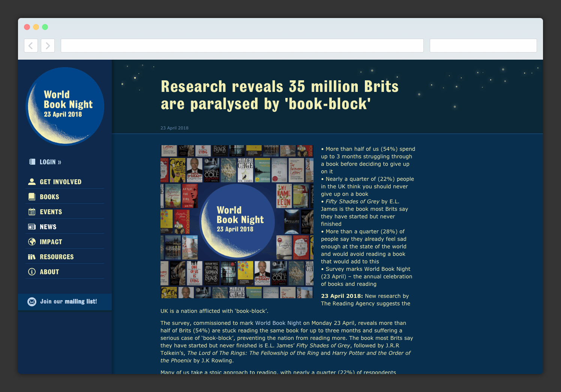The width and height of the screenshot is (561, 392).
Task: Click the macOS yellow minimize button
Action: (x=36, y=27)
